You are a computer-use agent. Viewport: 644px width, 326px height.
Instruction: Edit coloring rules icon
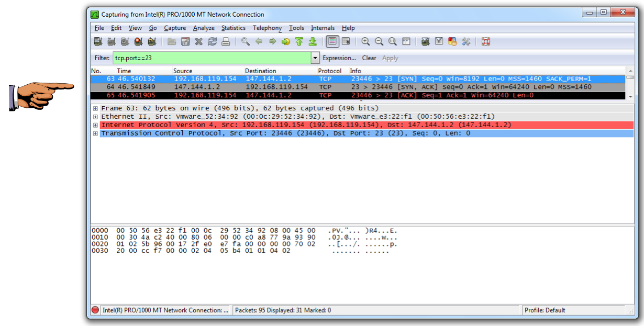(x=453, y=42)
